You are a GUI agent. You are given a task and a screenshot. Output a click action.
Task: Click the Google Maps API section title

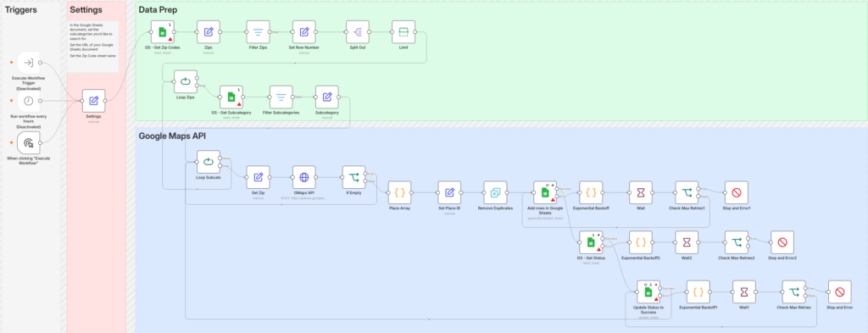click(x=171, y=136)
